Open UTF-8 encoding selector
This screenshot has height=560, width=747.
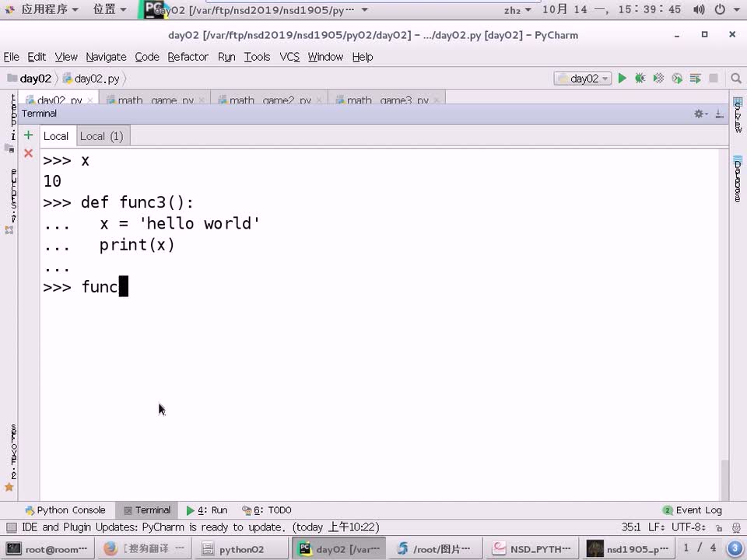click(x=688, y=527)
